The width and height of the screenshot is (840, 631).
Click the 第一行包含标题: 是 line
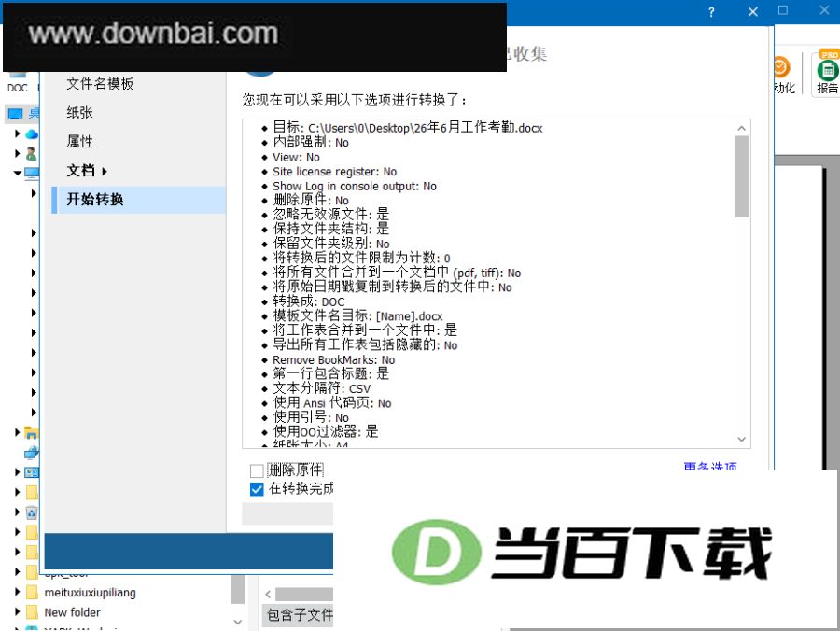pos(330,373)
